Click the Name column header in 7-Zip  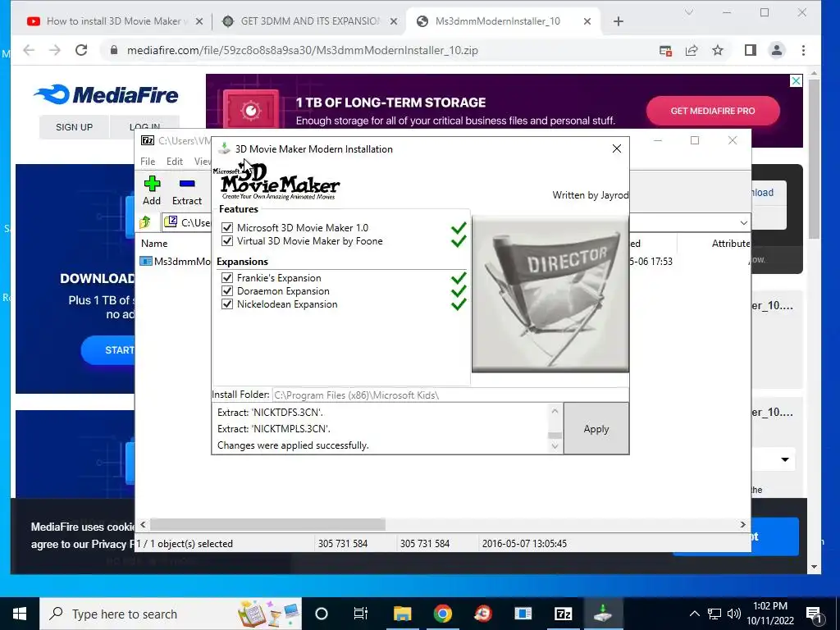154,243
